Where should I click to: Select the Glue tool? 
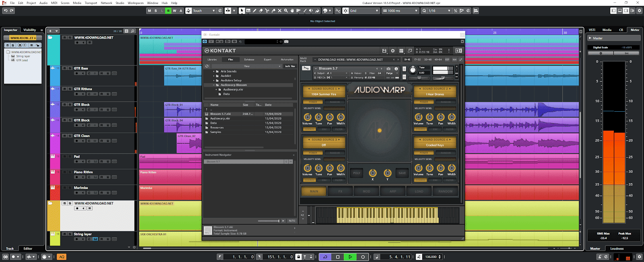tap(273, 11)
